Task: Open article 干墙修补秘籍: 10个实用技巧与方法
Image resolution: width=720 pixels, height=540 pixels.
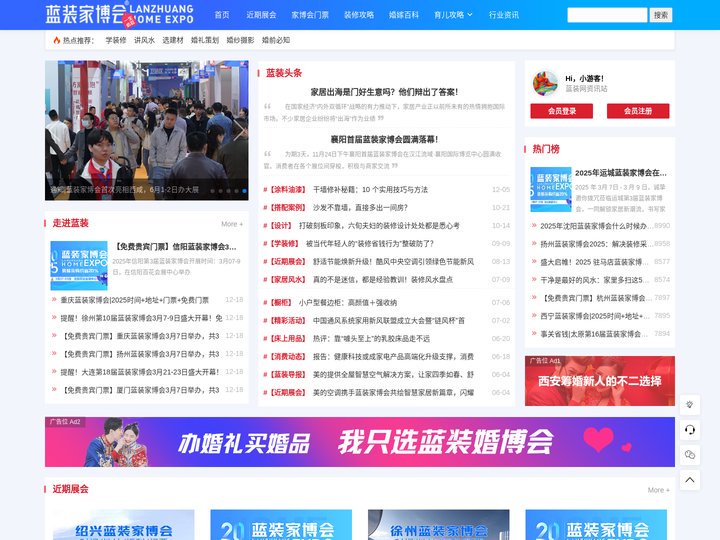Action: coord(370,190)
